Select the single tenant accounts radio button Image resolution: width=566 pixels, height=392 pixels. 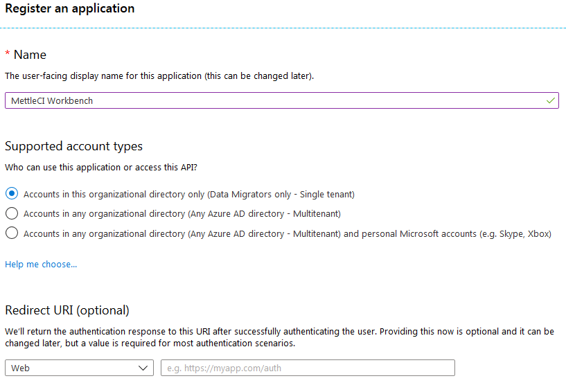point(12,194)
